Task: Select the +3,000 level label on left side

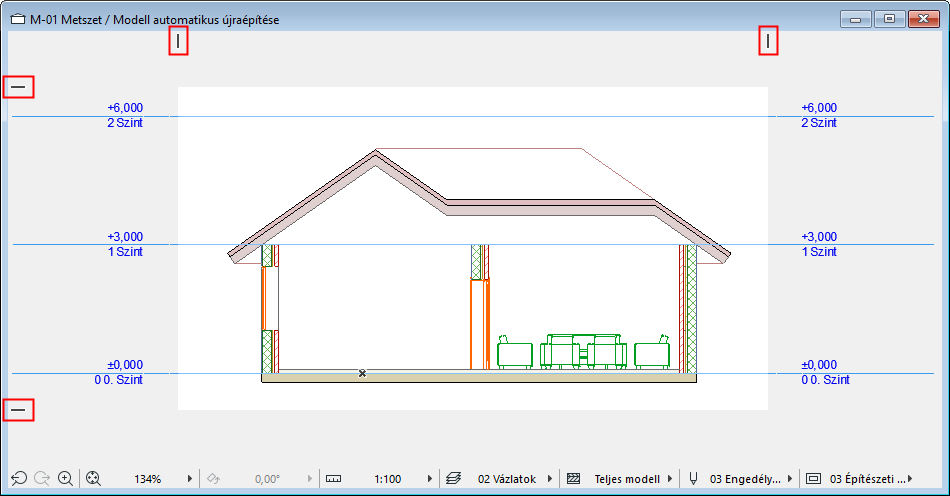Action: pos(125,237)
